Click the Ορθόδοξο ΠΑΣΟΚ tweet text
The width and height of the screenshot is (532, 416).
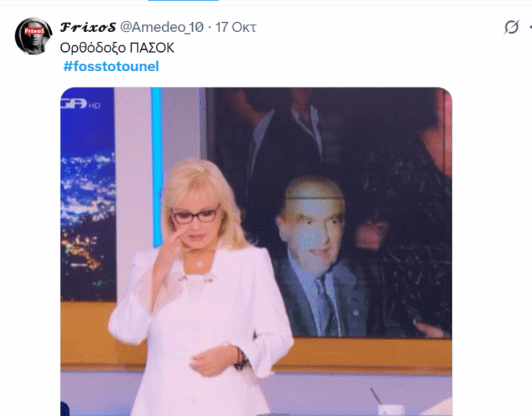[117, 48]
